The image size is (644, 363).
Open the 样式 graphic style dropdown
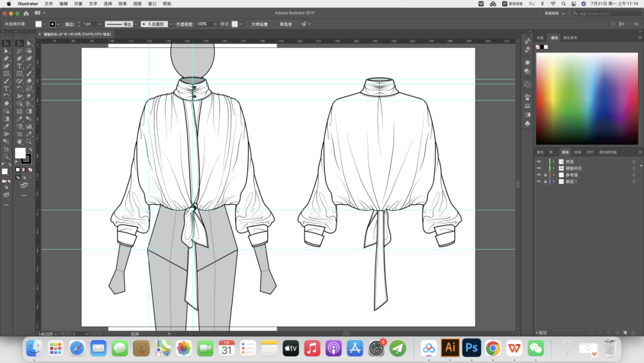pyautogui.click(x=241, y=24)
